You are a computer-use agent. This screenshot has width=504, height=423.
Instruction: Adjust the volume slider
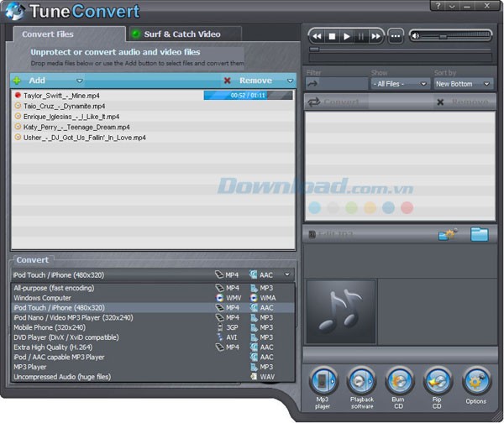[x=444, y=36]
